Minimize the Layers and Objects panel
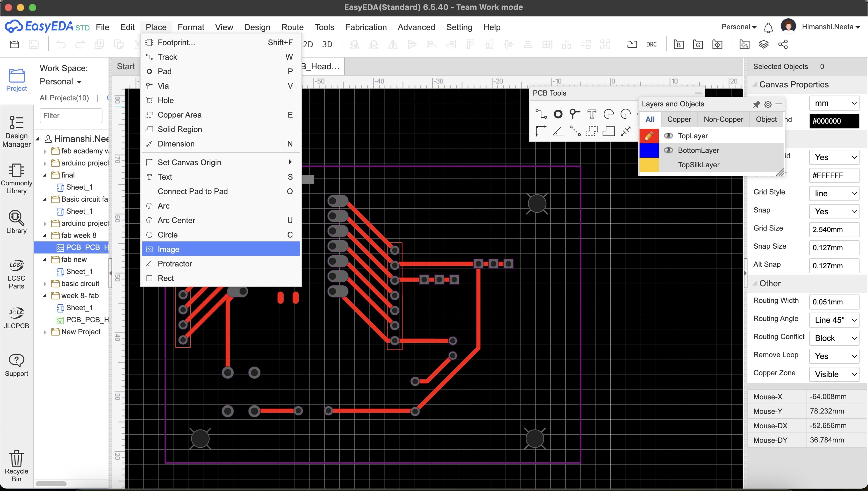The height and width of the screenshot is (491, 868). [779, 104]
